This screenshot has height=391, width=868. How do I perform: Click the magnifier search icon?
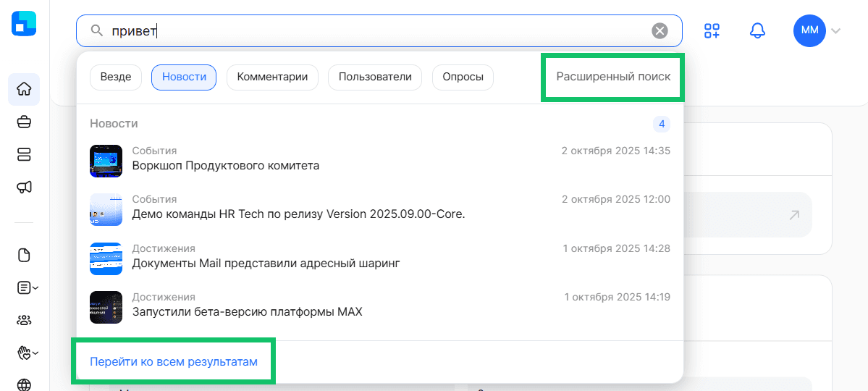click(x=97, y=30)
